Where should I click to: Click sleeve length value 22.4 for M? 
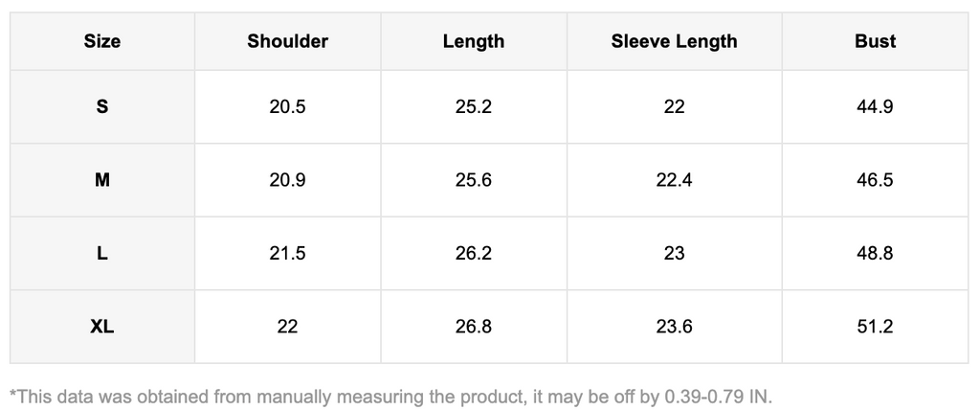674,180
